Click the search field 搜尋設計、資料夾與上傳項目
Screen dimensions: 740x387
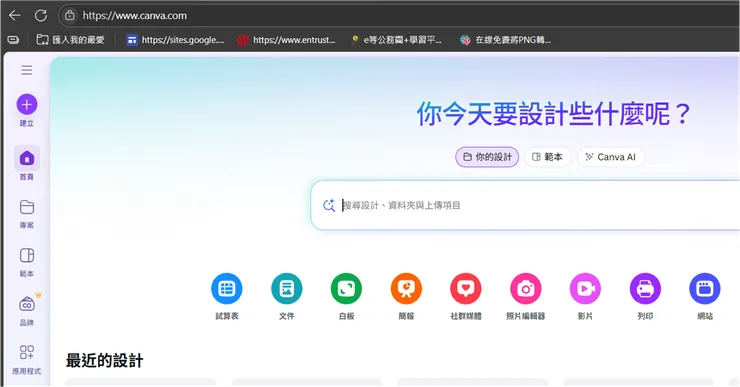click(x=525, y=205)
